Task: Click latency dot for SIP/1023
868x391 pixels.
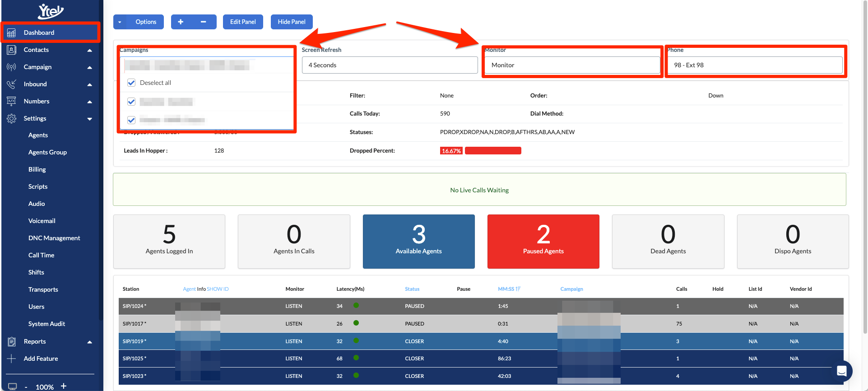Action: tap(356, 375)
